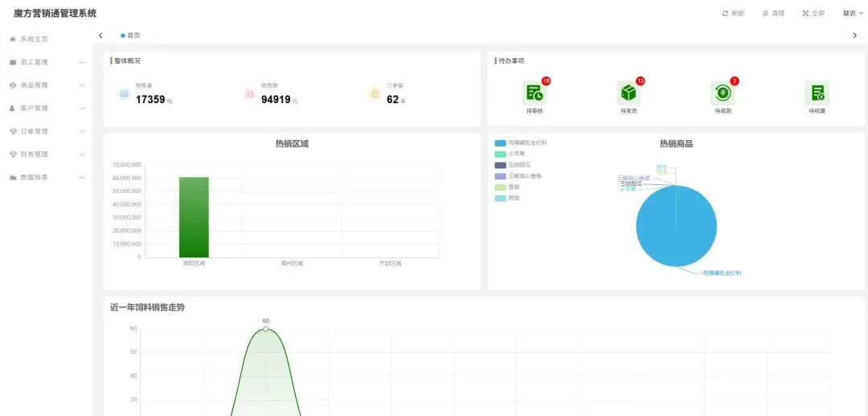Screen dimensions: 868x416
Task: Go to 系统主页 in the sidebar
Action: click(34, 39)
